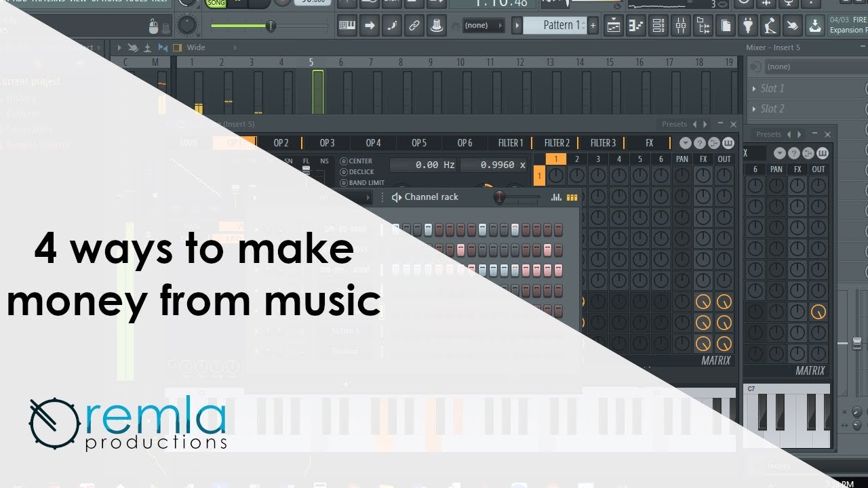Click the mouse hint icon

point(154,26)
